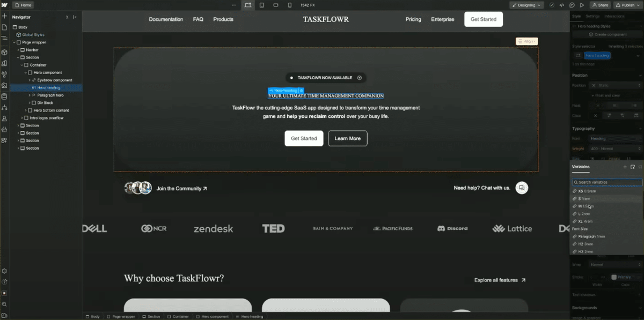
Task: Expand Hero bottom content node
Action: 26,110
